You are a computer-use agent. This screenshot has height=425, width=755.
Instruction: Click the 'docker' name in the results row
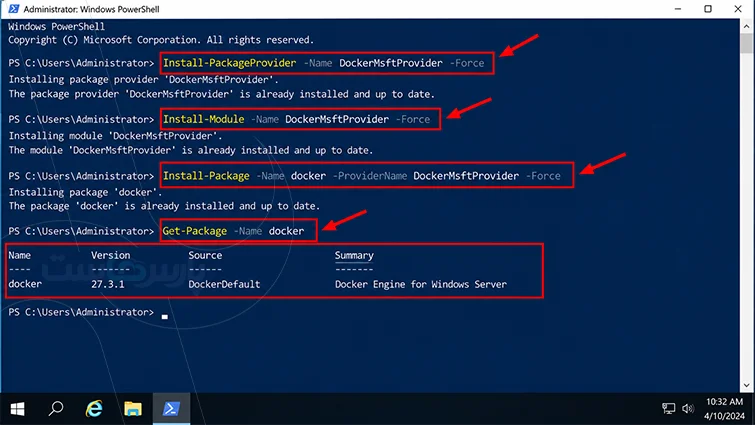point(25,284)
